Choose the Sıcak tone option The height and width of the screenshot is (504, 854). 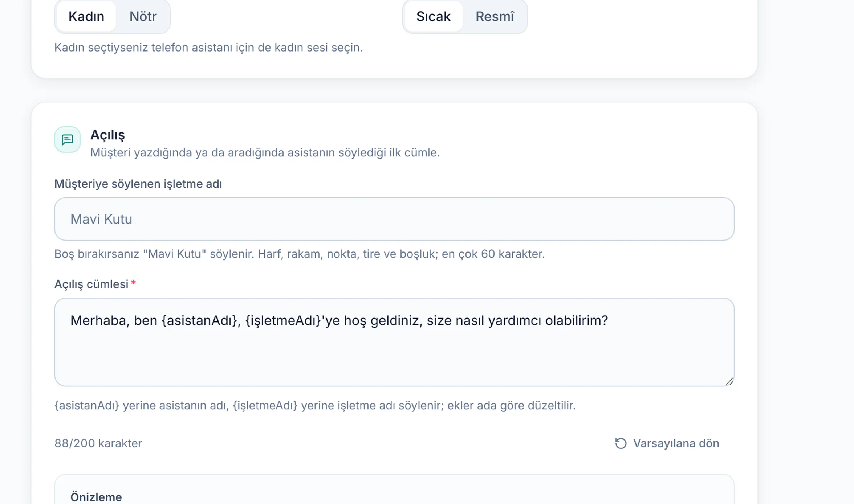pos(433,16)
